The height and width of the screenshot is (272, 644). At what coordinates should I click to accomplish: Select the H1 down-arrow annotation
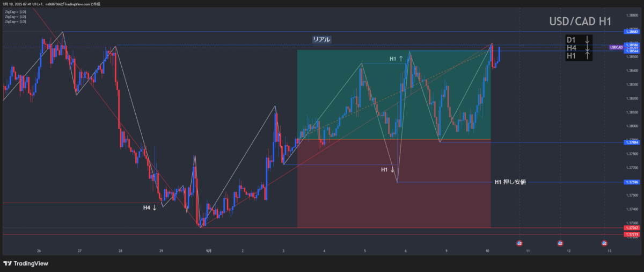387,170
